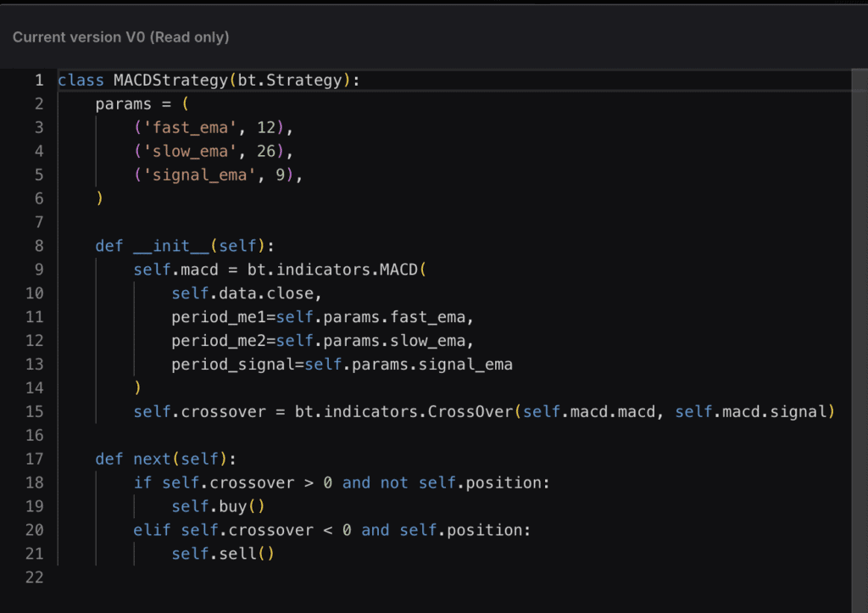Click the __init__ method name
Image resolution: width=868 pixels, height=613 pixels.
coord(171,246)
